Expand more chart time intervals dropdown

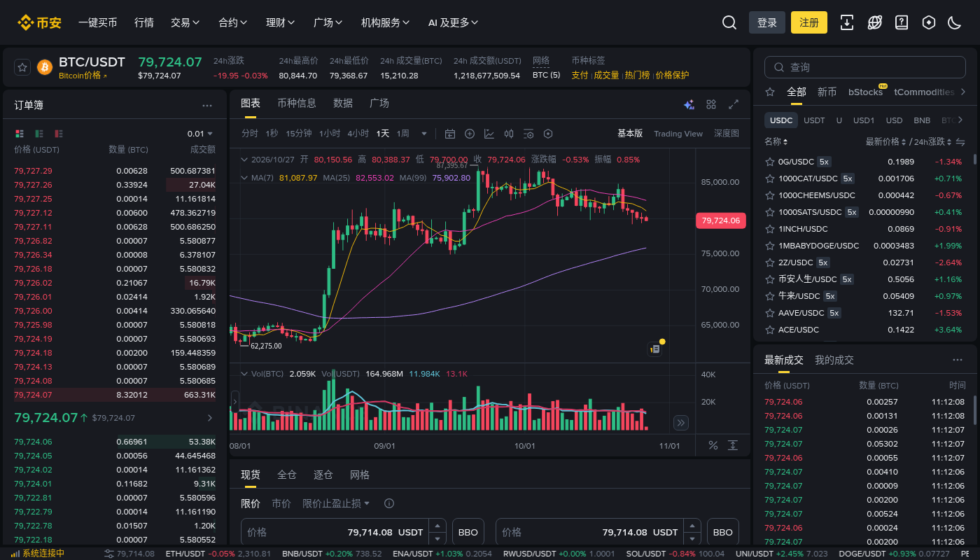pyautogui.click(x=423, y=134)
